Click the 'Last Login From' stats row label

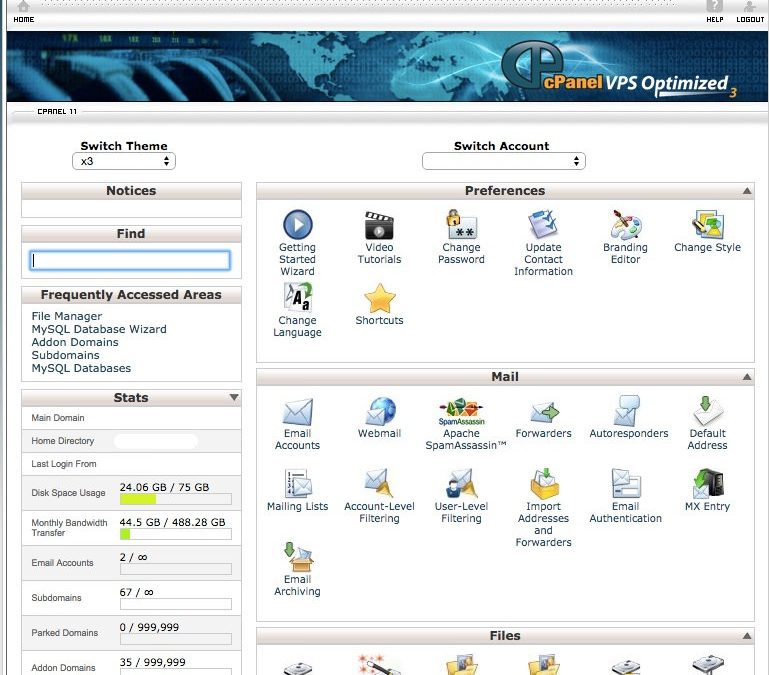pos(64,464)
